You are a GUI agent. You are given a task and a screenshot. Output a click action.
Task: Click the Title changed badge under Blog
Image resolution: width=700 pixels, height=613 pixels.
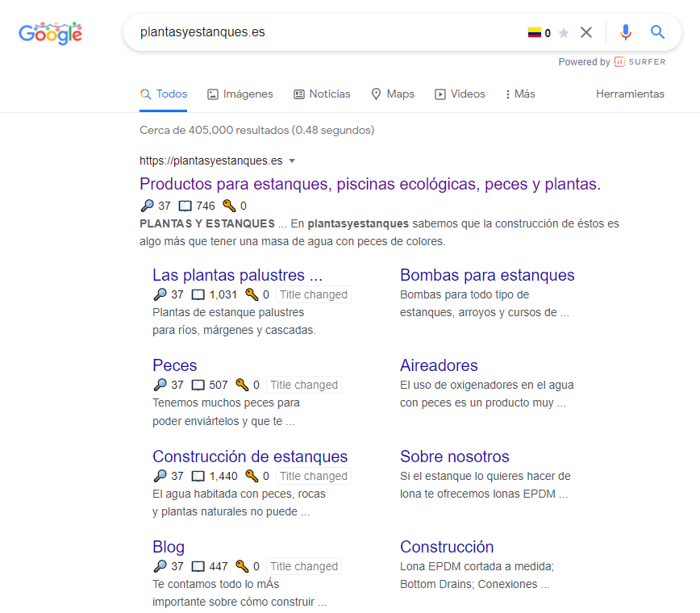point(304,566)
